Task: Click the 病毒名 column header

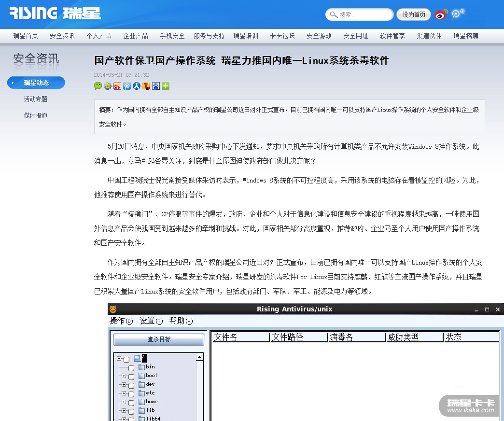Action: coord(356,337)
